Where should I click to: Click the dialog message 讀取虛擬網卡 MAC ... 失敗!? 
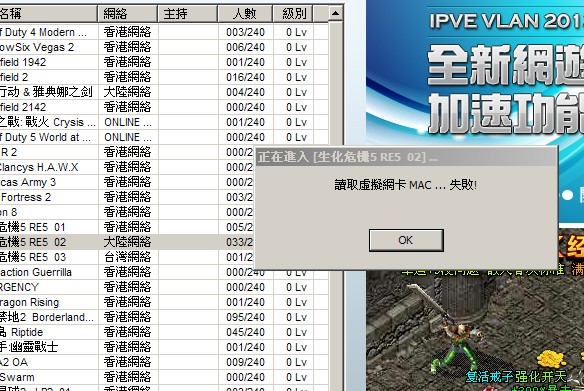coord(406,185)
